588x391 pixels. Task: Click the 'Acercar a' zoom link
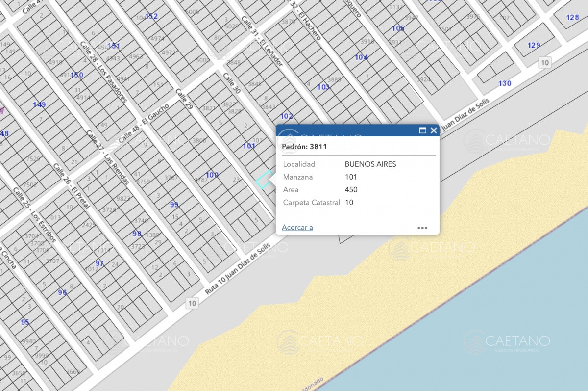[x=297, y=227]
